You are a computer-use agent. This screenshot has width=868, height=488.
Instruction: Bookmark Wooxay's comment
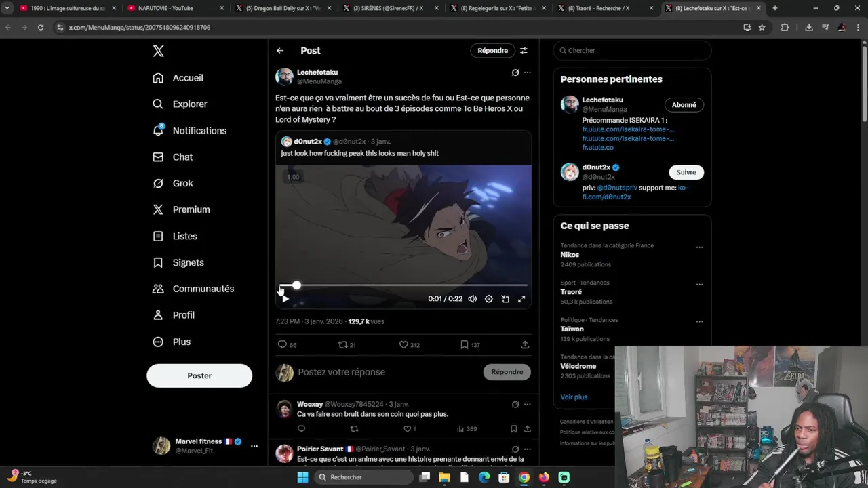513,429
